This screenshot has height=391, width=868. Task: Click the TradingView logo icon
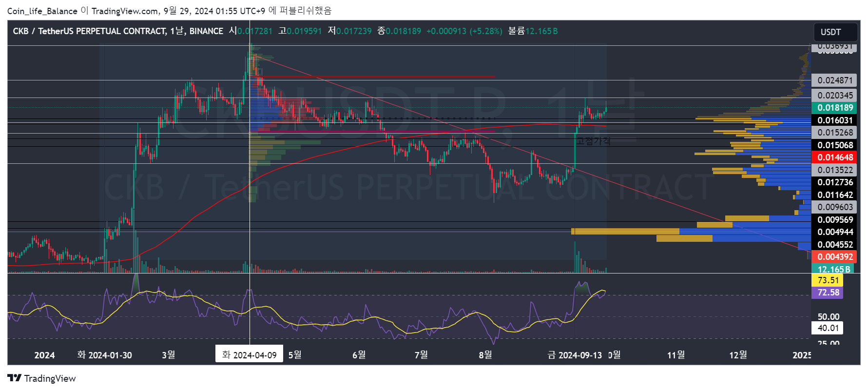[14, 378]
